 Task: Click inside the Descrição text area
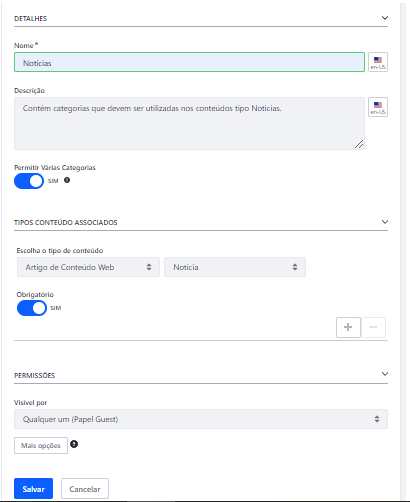(x=189, y=123)
